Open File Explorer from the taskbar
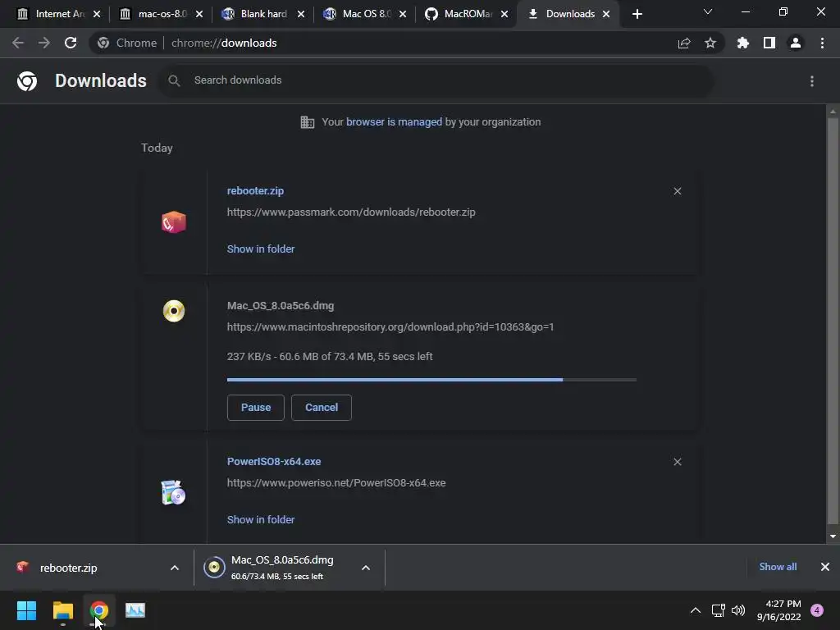Screen dimensions: 840x630 click(62, 610)
